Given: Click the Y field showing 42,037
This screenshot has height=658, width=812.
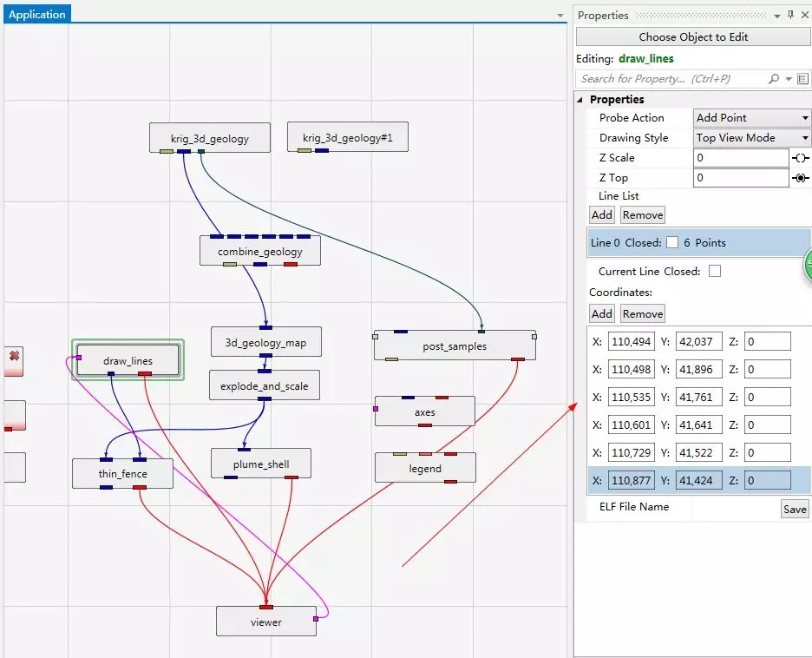Looking at the screenshot, I should coord(699,342).
